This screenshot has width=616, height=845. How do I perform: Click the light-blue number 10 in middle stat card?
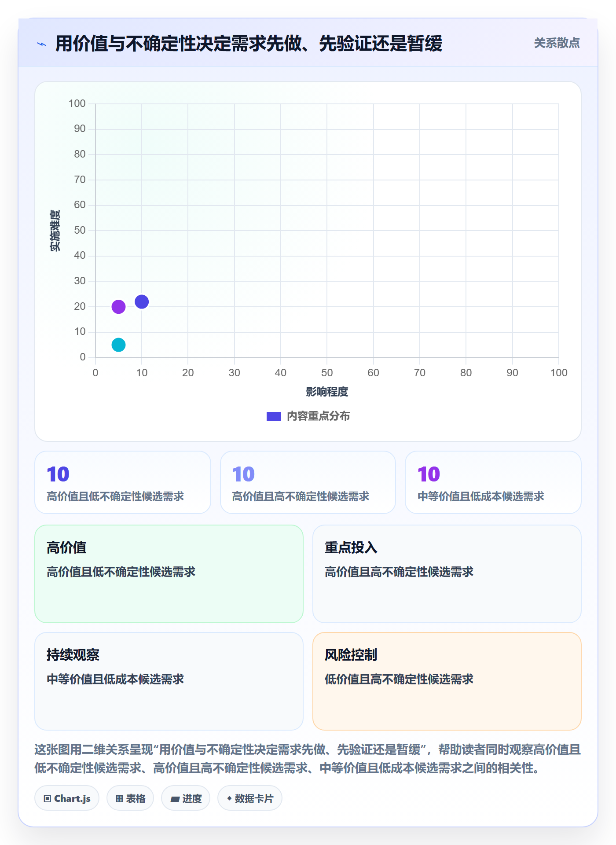coord(243,474)
